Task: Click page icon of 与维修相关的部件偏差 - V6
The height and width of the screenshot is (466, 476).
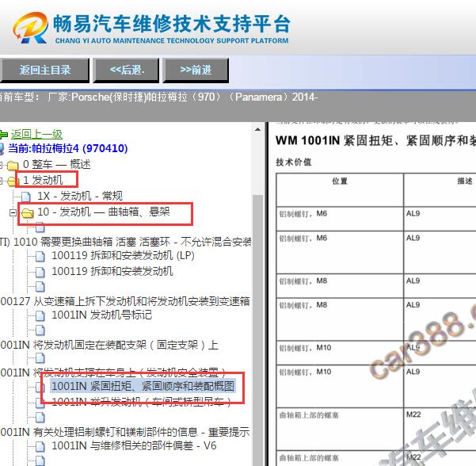Action: [x=40, y=447]
